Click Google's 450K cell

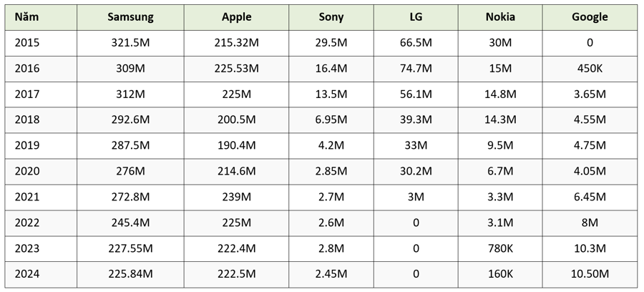(590, 69)
